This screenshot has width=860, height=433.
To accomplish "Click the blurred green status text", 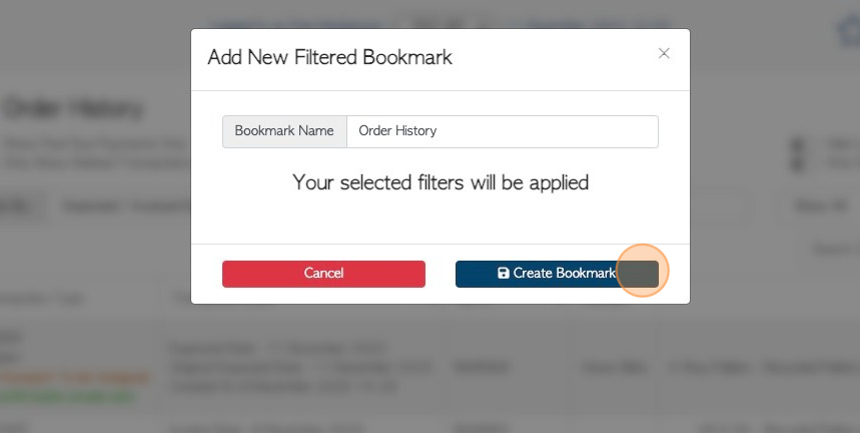I will [67, 397].
